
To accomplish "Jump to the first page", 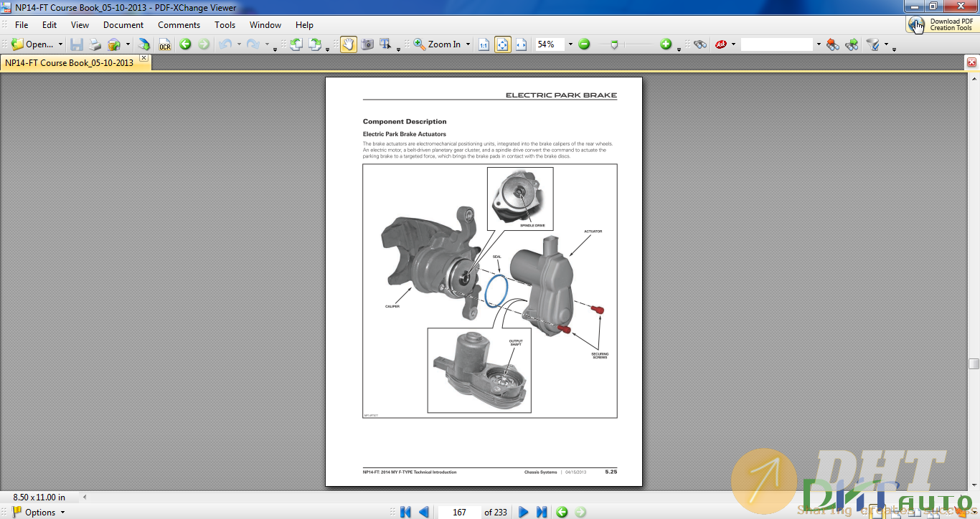I will 405,512.
